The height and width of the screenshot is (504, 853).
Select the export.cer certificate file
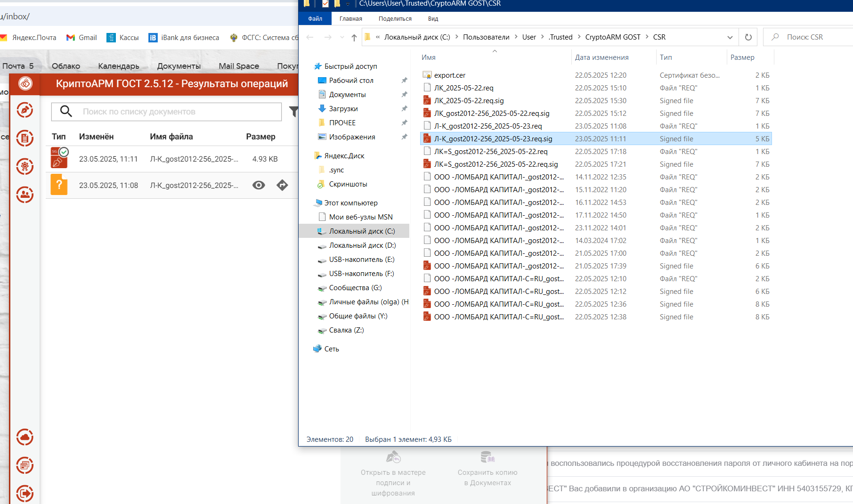(450, 75)
